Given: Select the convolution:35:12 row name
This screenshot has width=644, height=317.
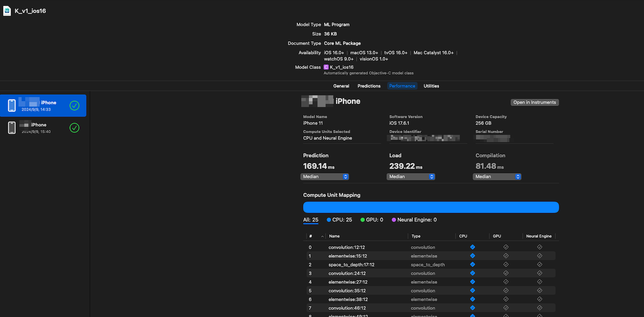Looking at the screenshot, I should [x=347, y=291].
